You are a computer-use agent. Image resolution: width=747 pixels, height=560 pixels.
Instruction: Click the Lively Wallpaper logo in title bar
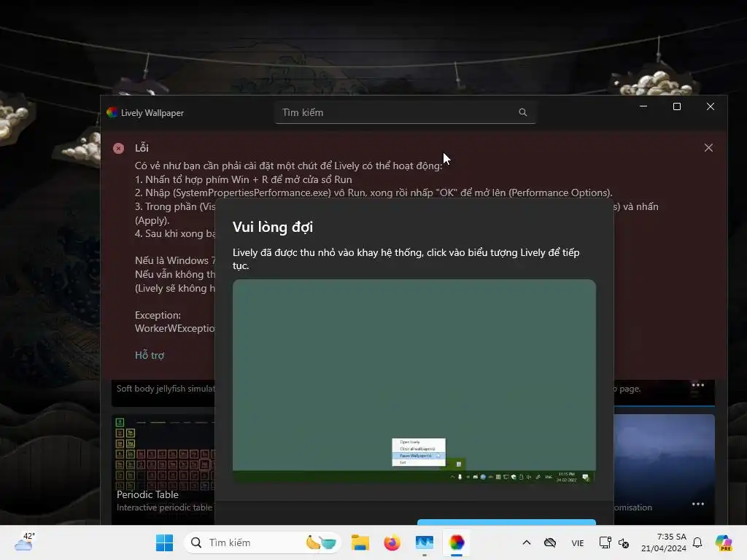[x=112, y=112]
